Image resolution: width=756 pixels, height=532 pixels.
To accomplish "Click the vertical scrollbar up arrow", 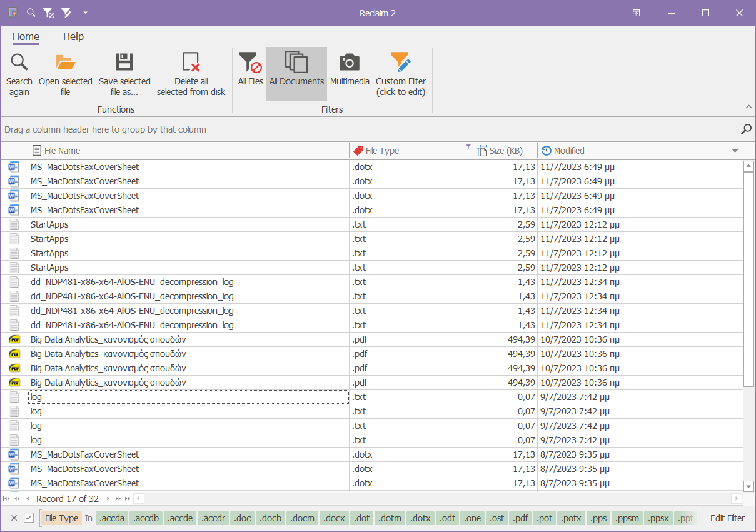I will (748, 166).
